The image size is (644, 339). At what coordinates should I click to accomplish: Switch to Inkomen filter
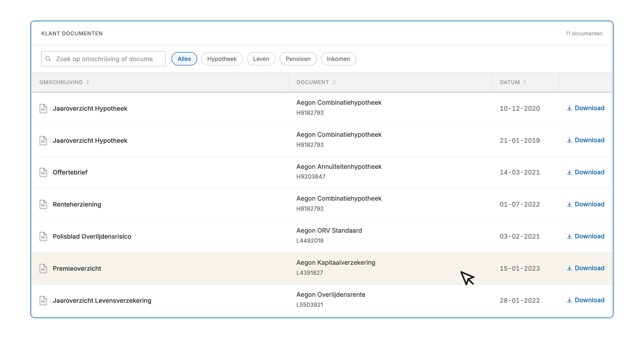click(x=338, y=59)
